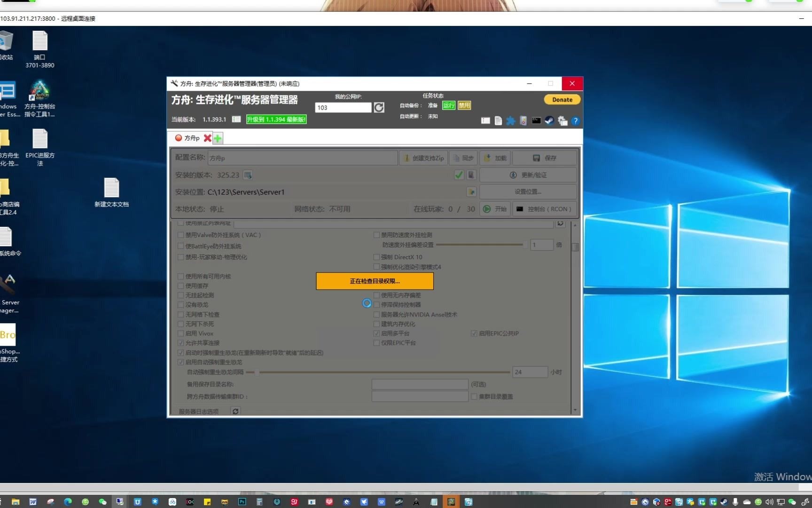Click the 更新/验证 button
812x508 pixels.
pyautogui.click(x=528, y=175)
